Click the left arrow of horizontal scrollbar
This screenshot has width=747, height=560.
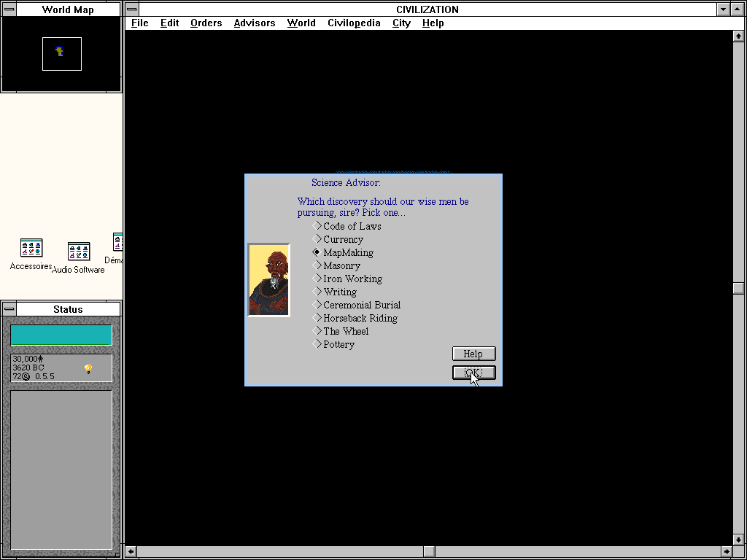[131, 551]
